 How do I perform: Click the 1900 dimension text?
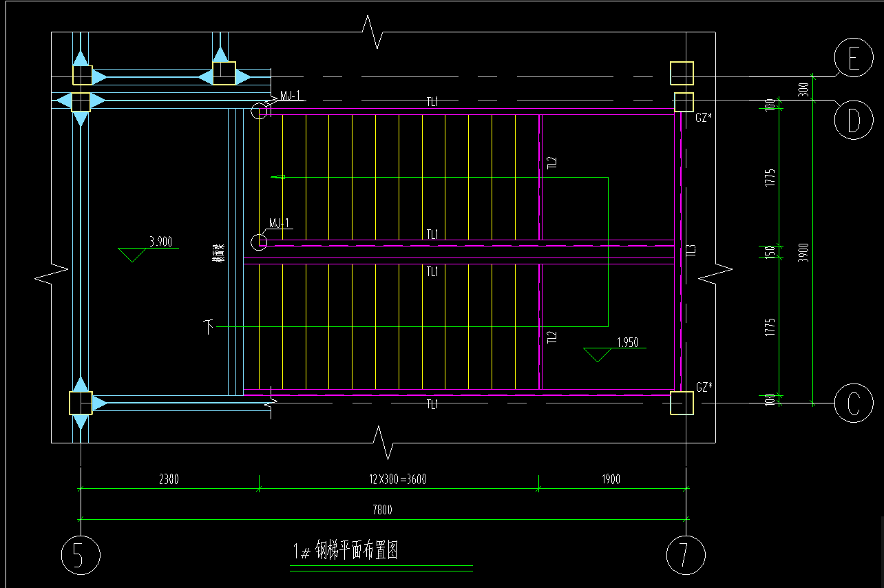coord(610,479)
